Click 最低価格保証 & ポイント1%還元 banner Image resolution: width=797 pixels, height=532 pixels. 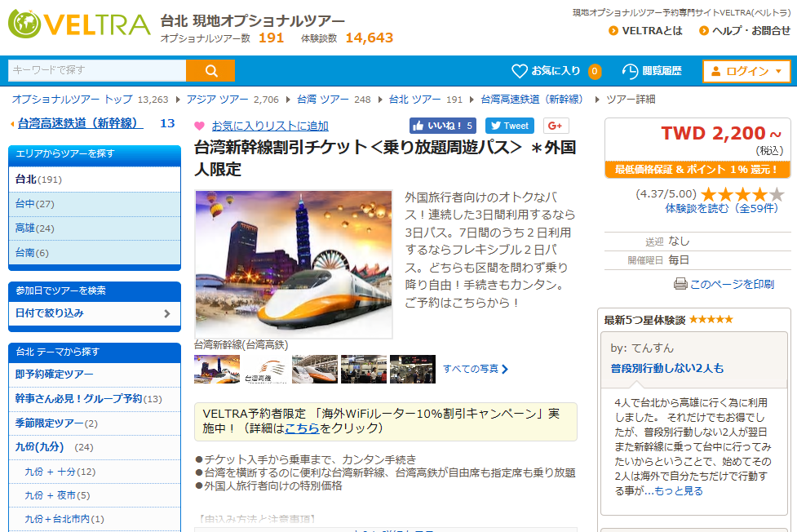(697, 170)
